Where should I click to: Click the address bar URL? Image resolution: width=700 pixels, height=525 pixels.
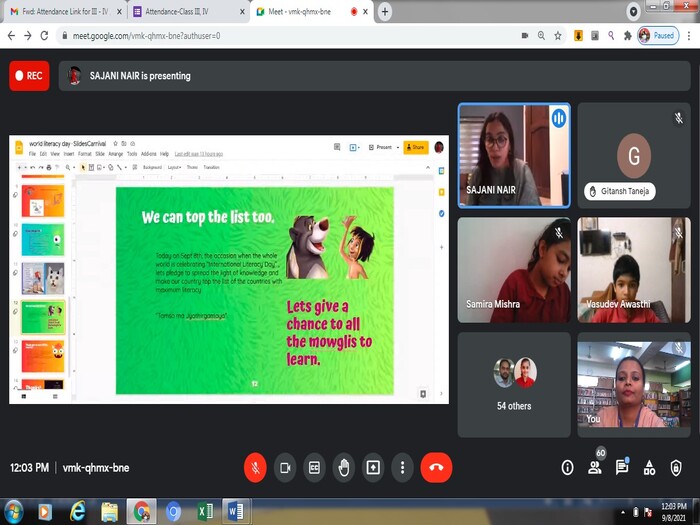click(146, 36)
